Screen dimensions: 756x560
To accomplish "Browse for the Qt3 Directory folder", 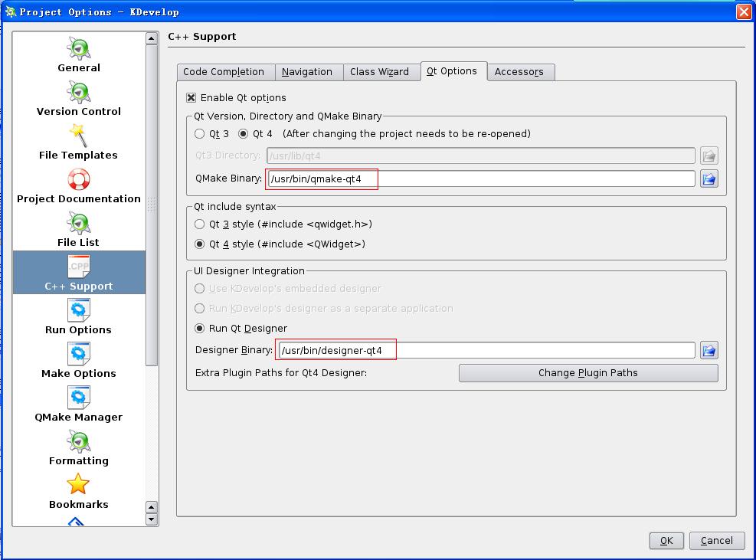I will (x=709, y=156).
